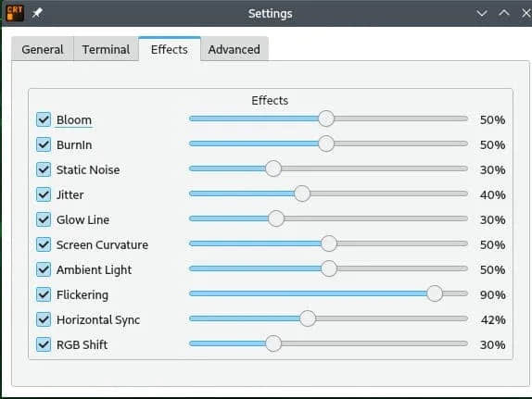The height and width of the screenshot is (399, 532).
Task: Click the Flickering slider handle
Action: [435, 293]
